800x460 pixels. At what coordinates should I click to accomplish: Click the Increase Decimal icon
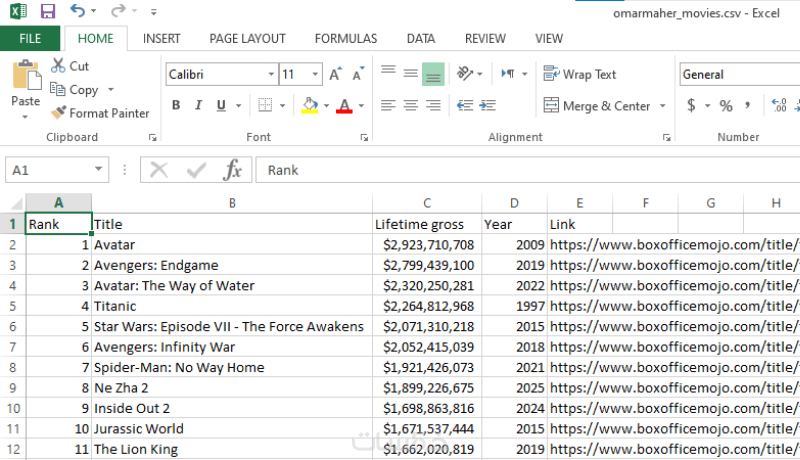click(x=779, y=106)
